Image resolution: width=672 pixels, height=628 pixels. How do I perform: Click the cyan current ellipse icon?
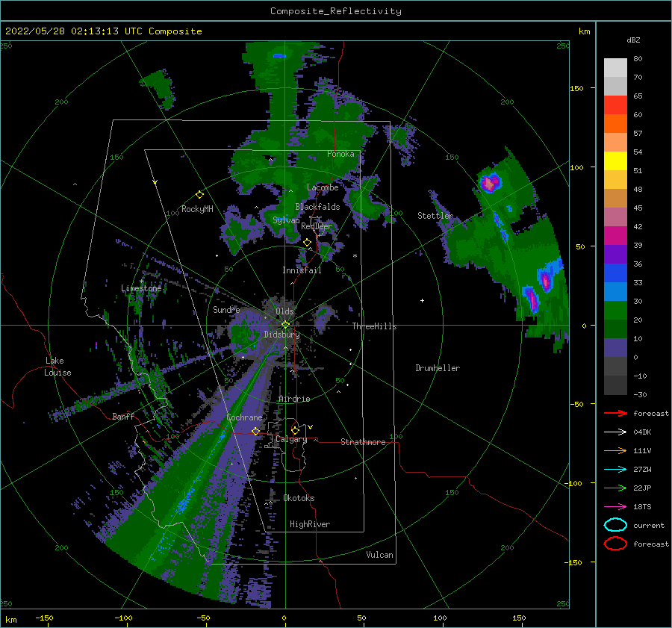(x=615, y=525)
